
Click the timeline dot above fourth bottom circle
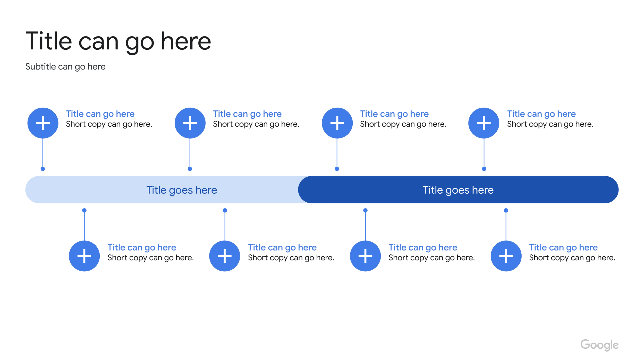click(x=506, y=210)
